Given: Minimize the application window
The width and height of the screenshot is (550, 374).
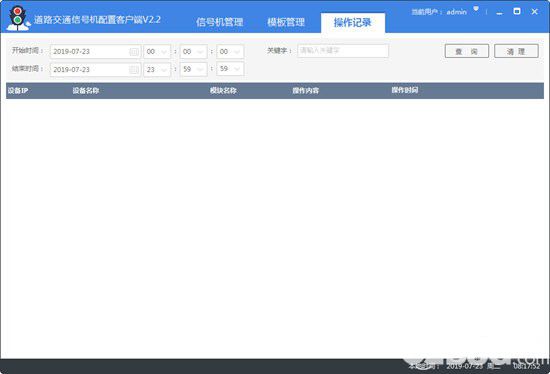Looking at the screenshot, I should point(500,12).
